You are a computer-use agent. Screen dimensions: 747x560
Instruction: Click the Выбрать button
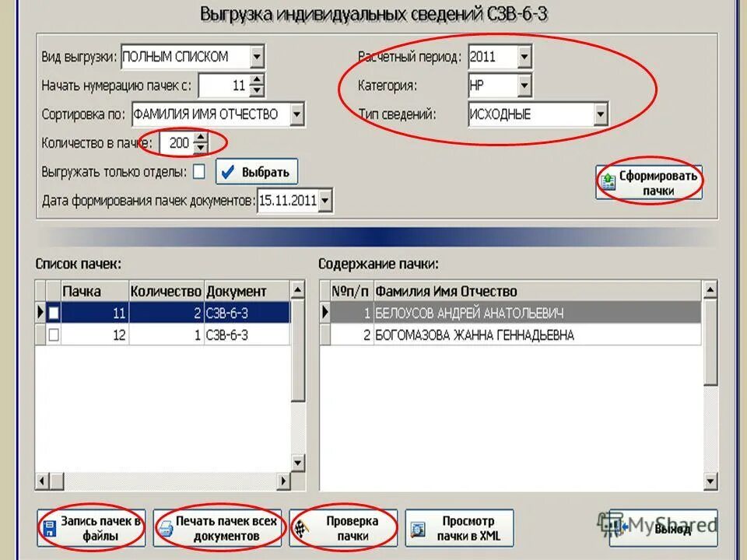click(257, 171)
